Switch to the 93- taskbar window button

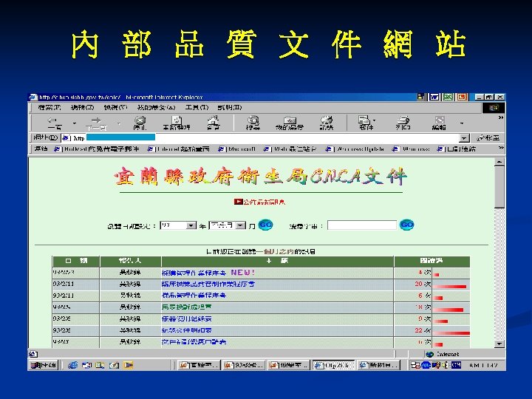point(244,365)
